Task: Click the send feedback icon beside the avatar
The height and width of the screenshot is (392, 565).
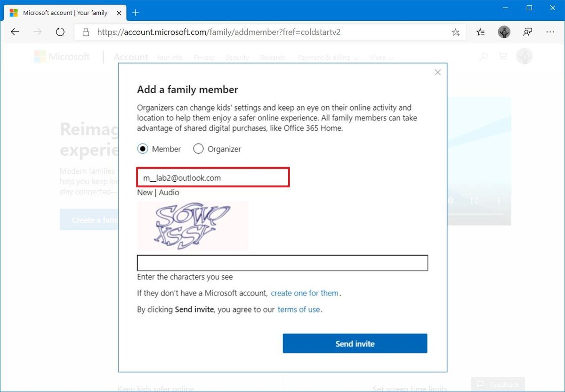Action: tap(527, 32)
